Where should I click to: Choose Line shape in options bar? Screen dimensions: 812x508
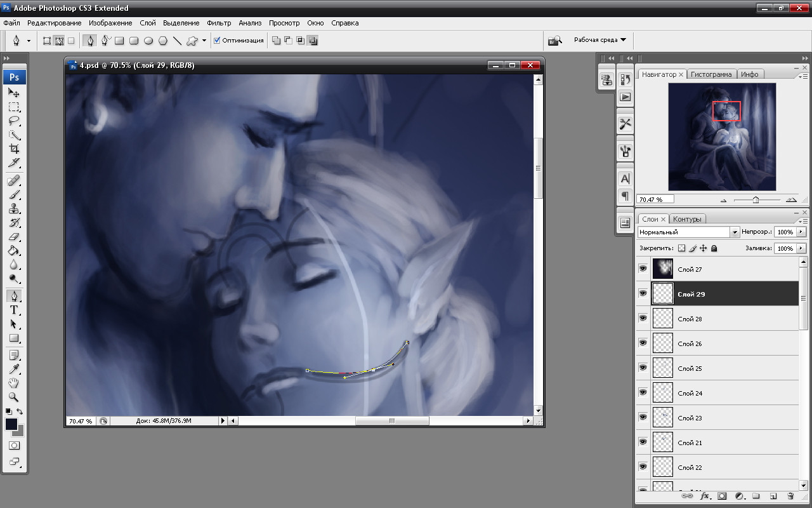pyautogui.click(x=177, y=41)
